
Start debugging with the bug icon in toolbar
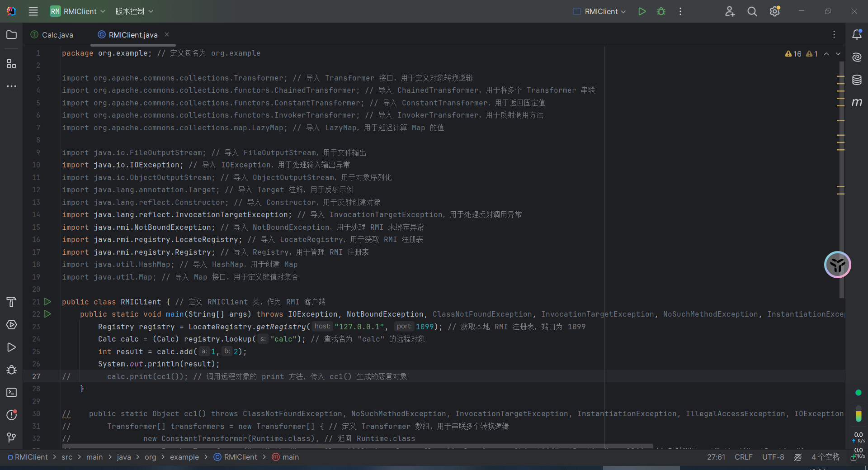click(661, 11)
